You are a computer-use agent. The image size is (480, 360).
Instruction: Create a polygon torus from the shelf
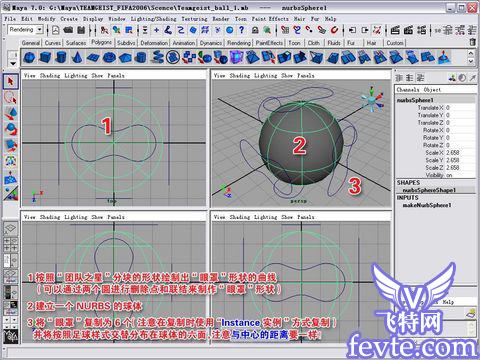pyautogui.click(x=109, y=57)
